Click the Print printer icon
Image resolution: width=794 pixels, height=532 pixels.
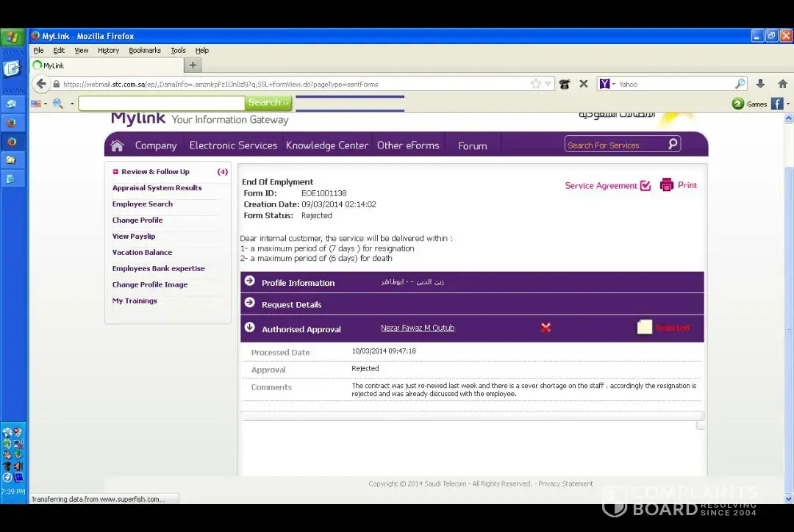(x=667, y=185)
